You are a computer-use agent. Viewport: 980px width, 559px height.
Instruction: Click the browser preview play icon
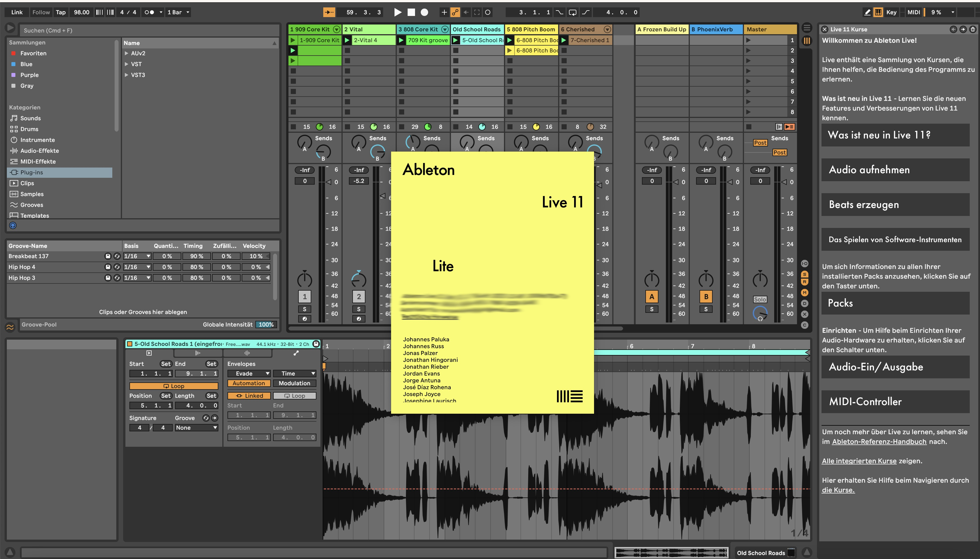[x=10, y=28]
